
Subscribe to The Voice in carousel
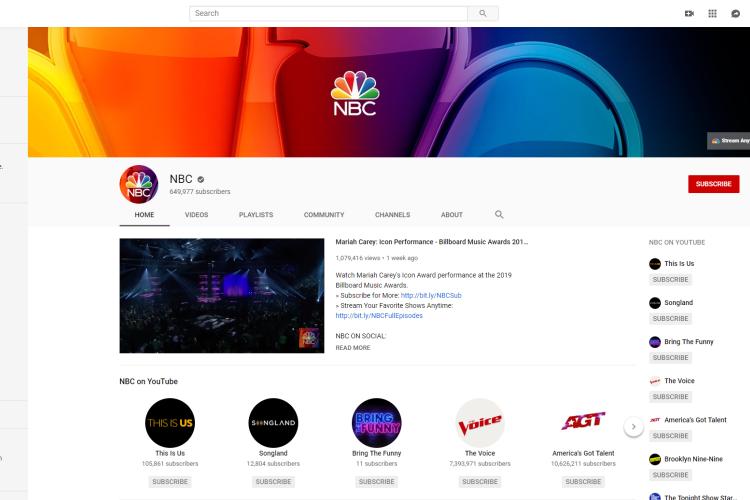click(x=480, y=482)
